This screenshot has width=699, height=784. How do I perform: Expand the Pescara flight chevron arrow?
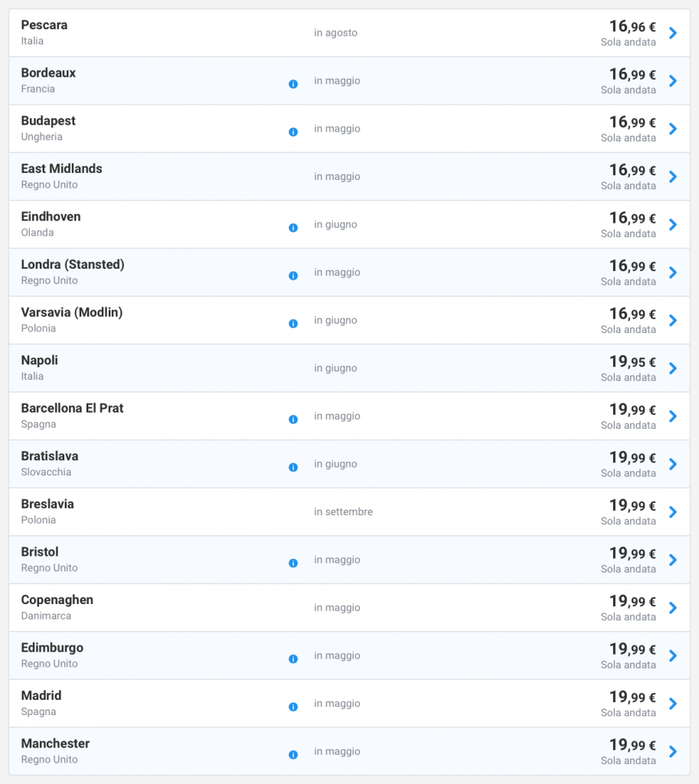(673, 33)
